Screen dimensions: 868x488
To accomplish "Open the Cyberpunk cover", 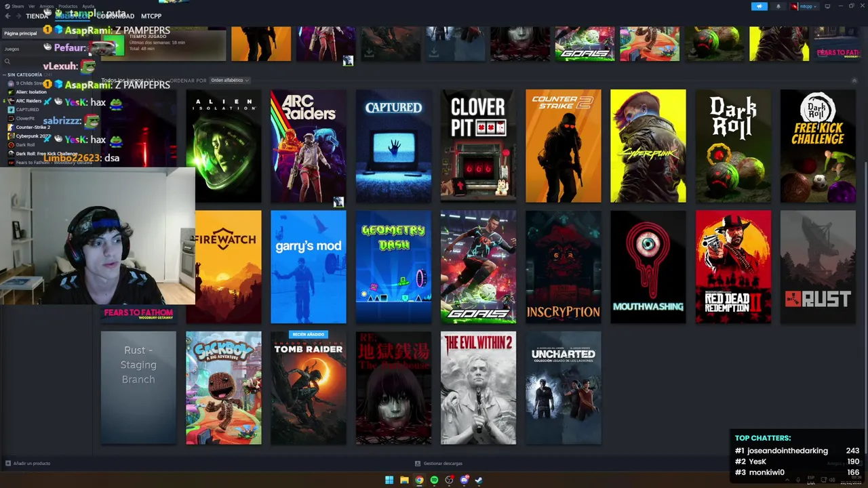I will click(x=648, y=146).
